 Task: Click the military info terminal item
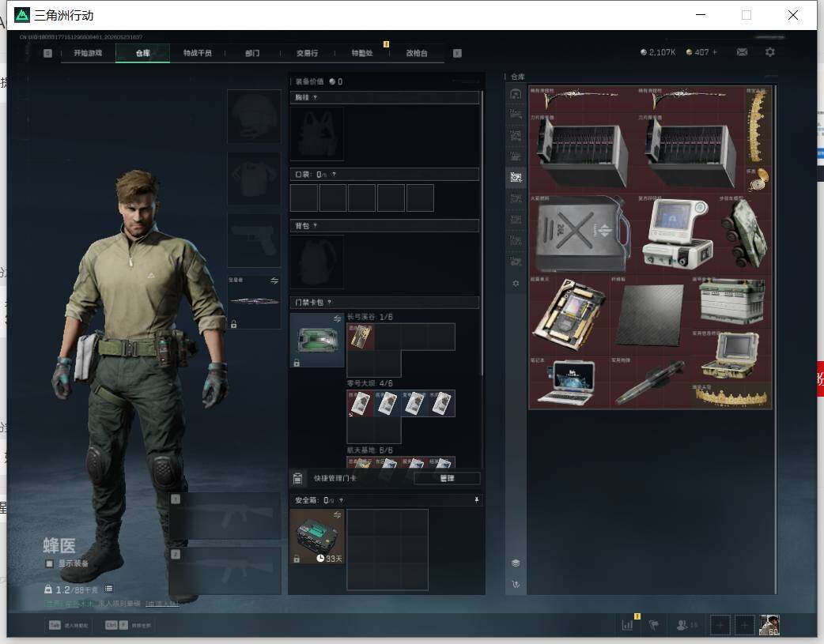(x=731, y=355)
